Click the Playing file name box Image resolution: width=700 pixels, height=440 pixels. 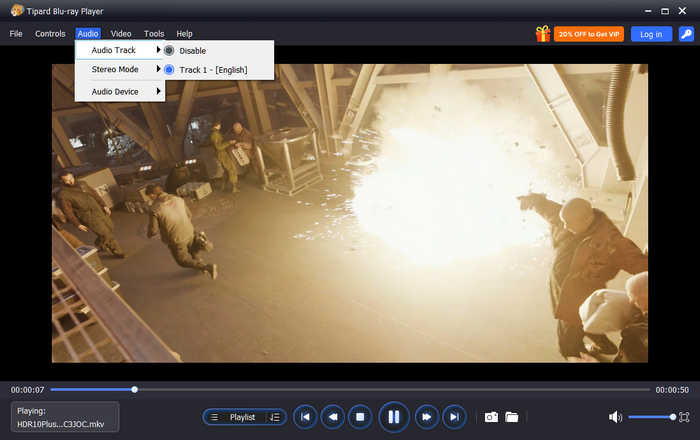65,417
